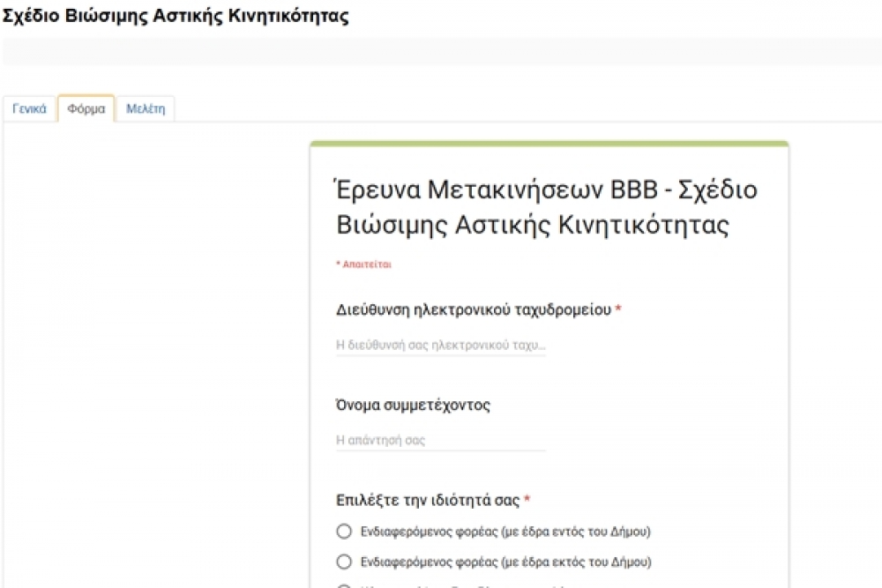Click the 'εκτός του Δήμου' option label text
Viewport: 882px width, 588px height.
point(506,562)
